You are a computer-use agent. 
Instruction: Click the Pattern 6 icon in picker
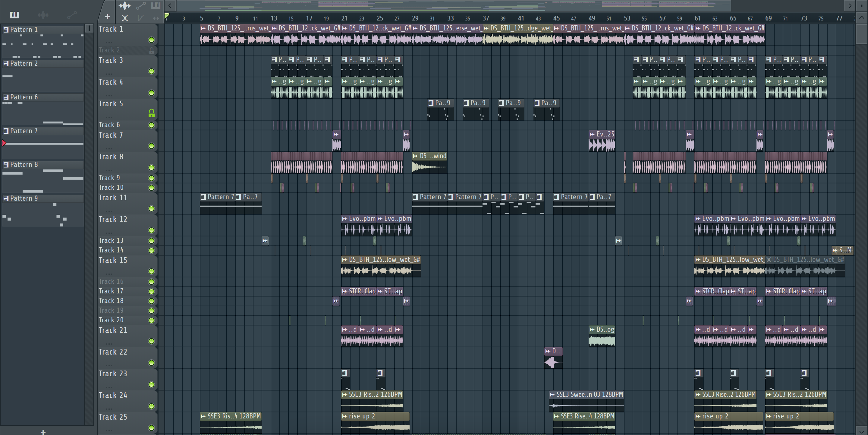(6, 97)
